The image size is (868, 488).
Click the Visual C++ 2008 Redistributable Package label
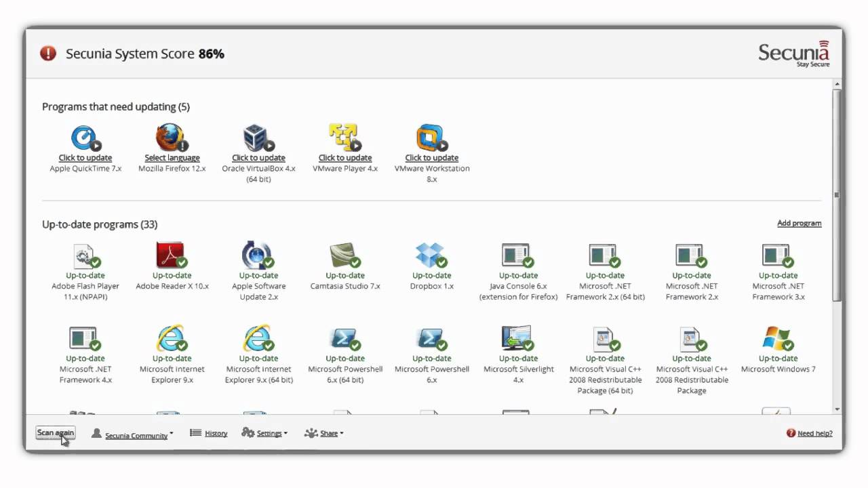(692, 380)
